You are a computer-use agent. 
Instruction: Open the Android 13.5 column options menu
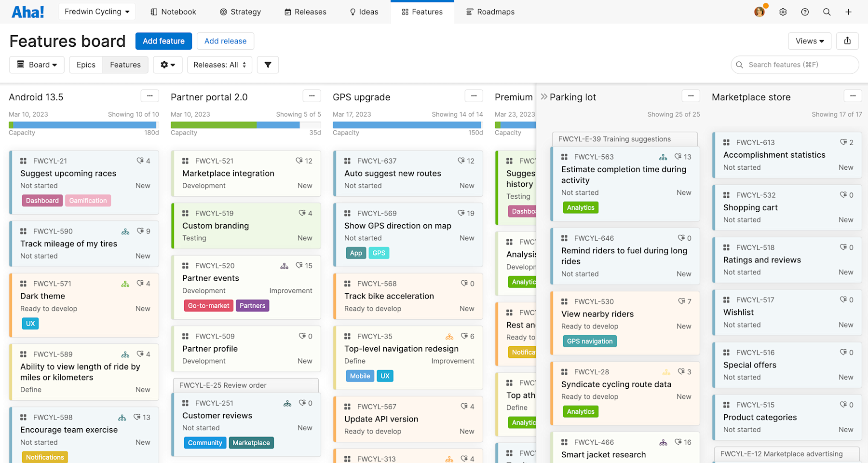click(150, 96)
